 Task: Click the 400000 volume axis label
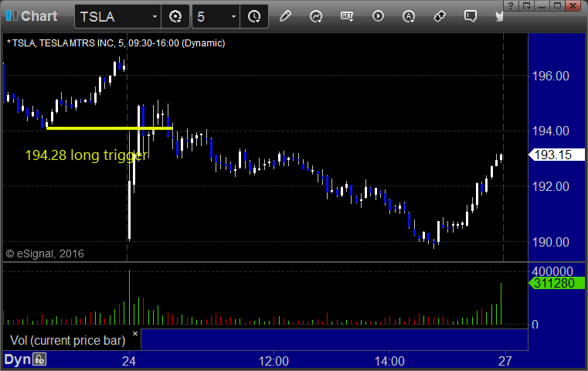pyautogui.click(x=552, y=271)
